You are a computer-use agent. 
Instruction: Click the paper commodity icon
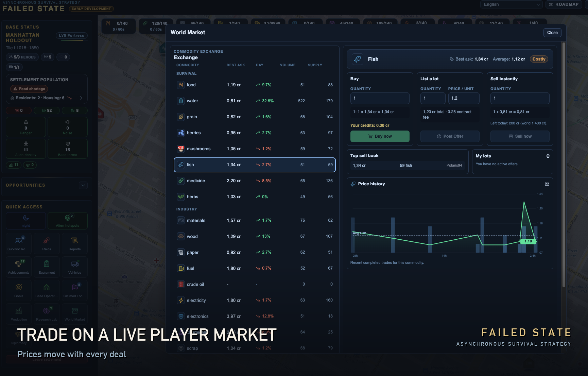point(181,253)
